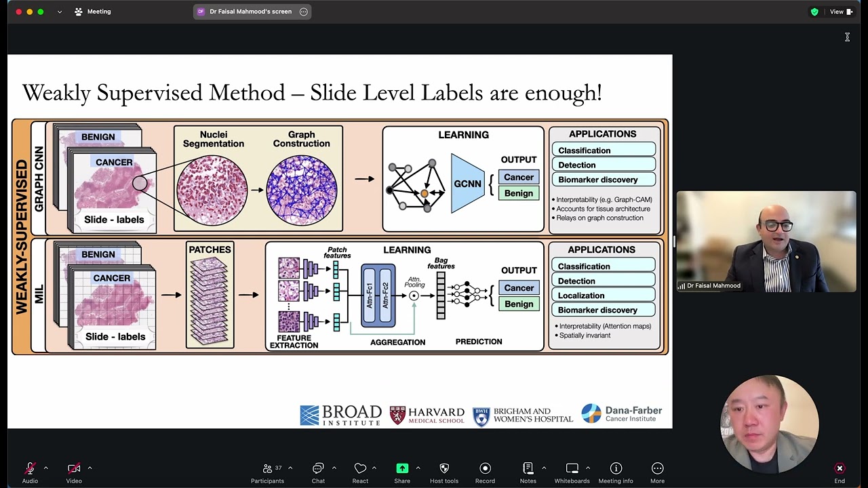This screenshot has width=868, height=488.
Task: Click the Participants text label
Action: pyautogui.click(x=267, y=481)
